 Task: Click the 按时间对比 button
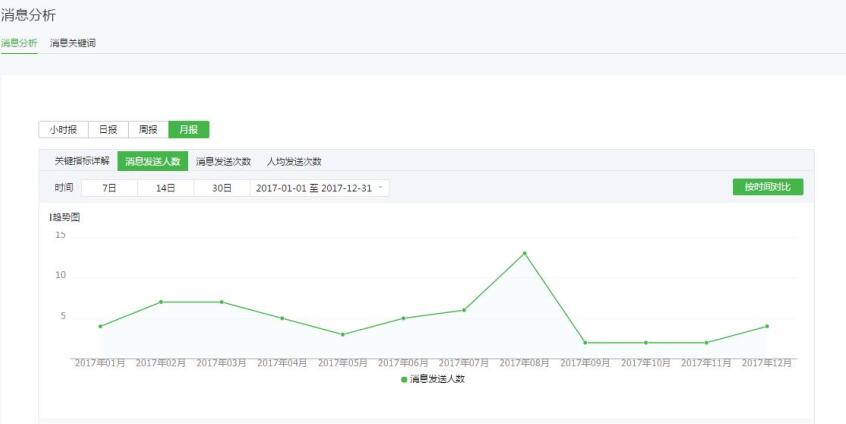[767, 187]
